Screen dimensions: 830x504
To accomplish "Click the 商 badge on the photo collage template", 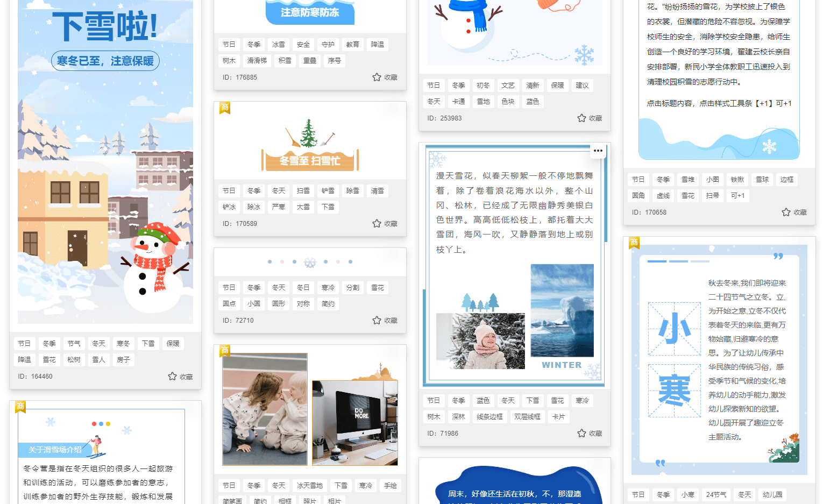I will [x=224, y=351].
